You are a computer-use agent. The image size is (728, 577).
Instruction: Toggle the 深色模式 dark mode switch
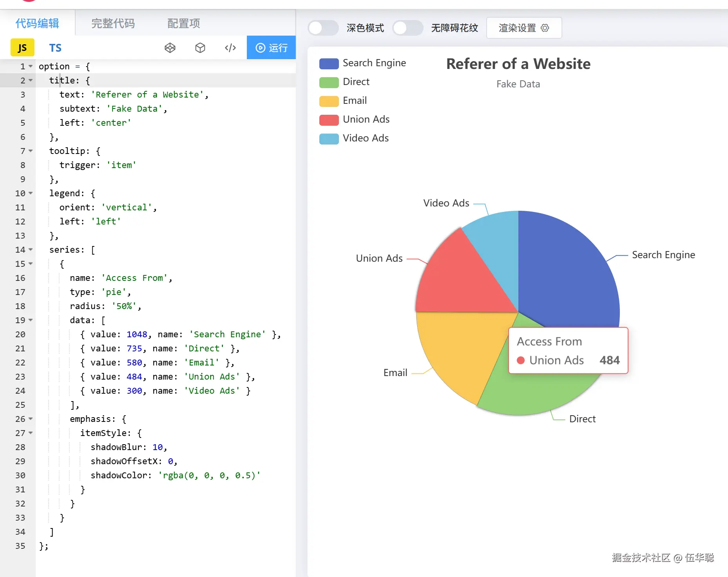[x=323, y=28]
